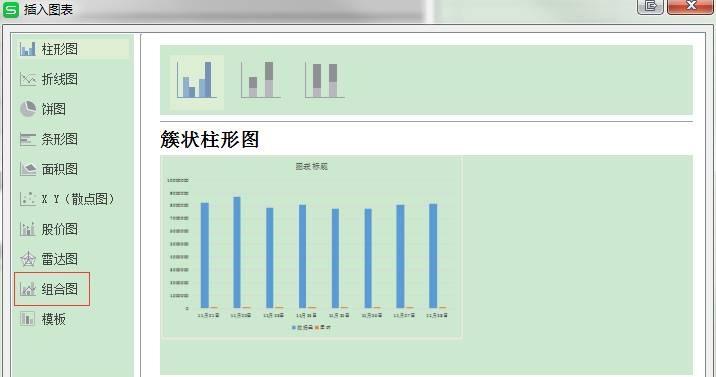Click the 折线图 text label

[x=59, y=79]
